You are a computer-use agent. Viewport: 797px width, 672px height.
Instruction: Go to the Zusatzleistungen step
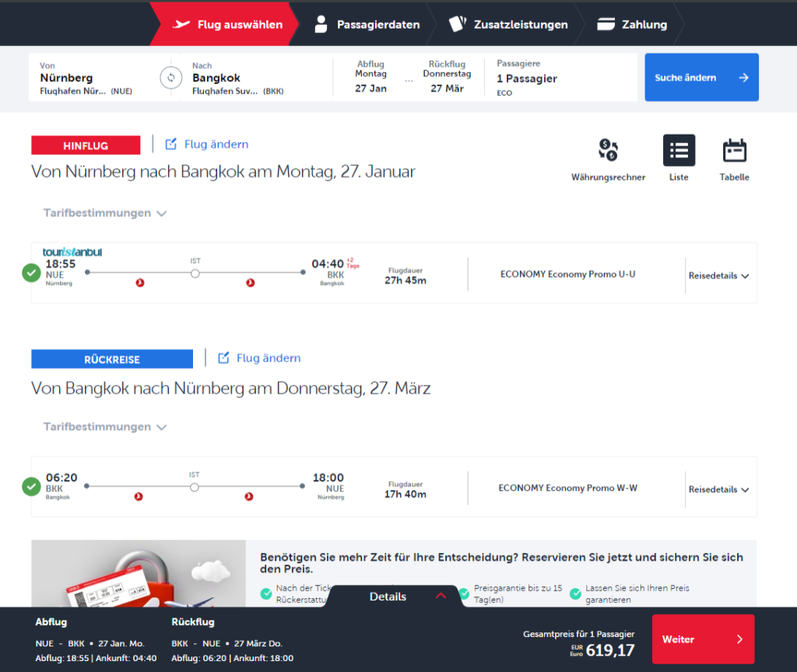pyautogui.click(x=510, y=24)
